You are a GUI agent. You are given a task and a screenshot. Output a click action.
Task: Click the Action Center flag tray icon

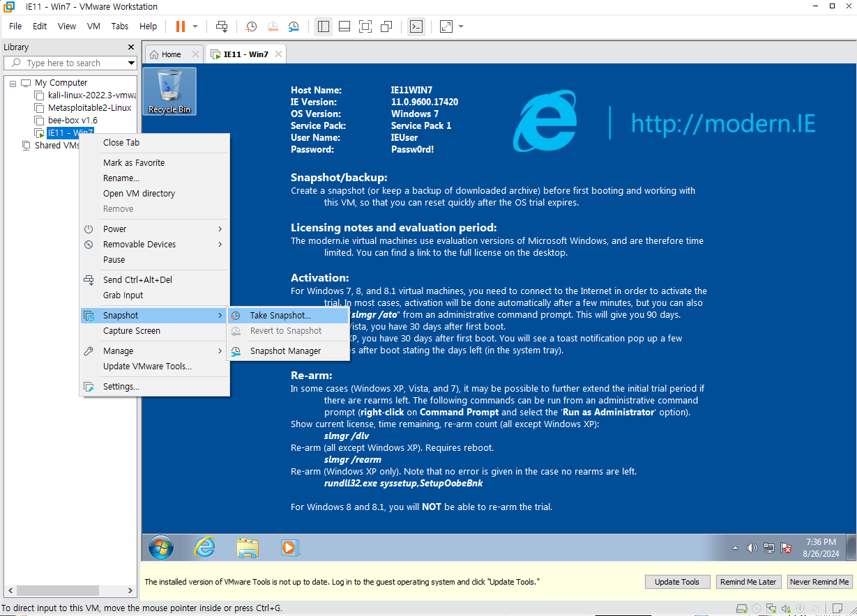click(x=786, y=548)
